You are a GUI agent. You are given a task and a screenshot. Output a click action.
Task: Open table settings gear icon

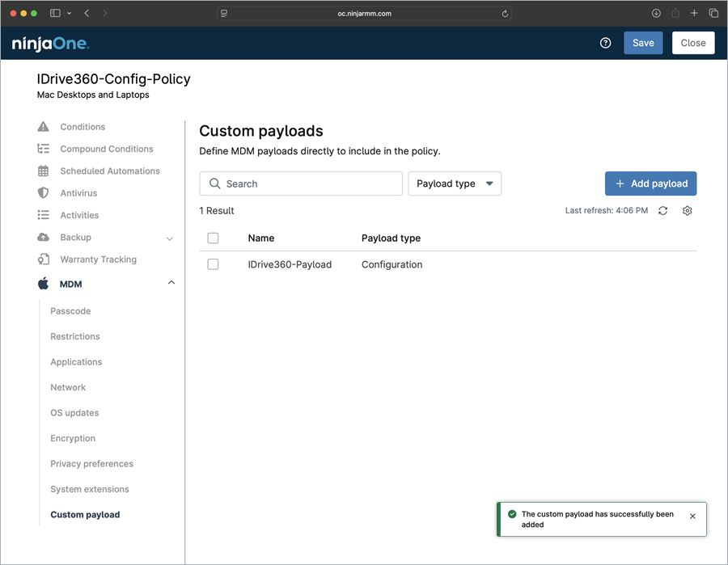(688, 211)
